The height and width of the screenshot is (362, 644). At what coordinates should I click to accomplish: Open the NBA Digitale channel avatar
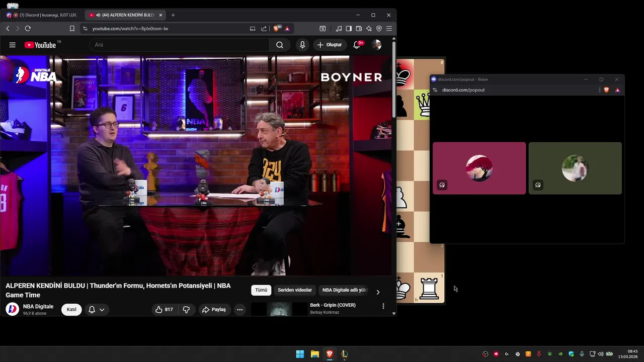(12, 309)
